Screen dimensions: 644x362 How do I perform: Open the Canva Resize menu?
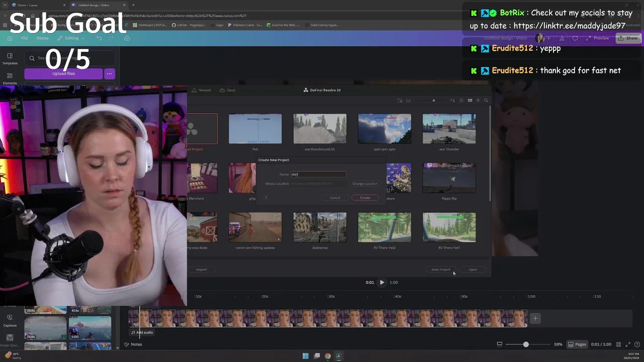pyautogui.click(x=42, y=38)
